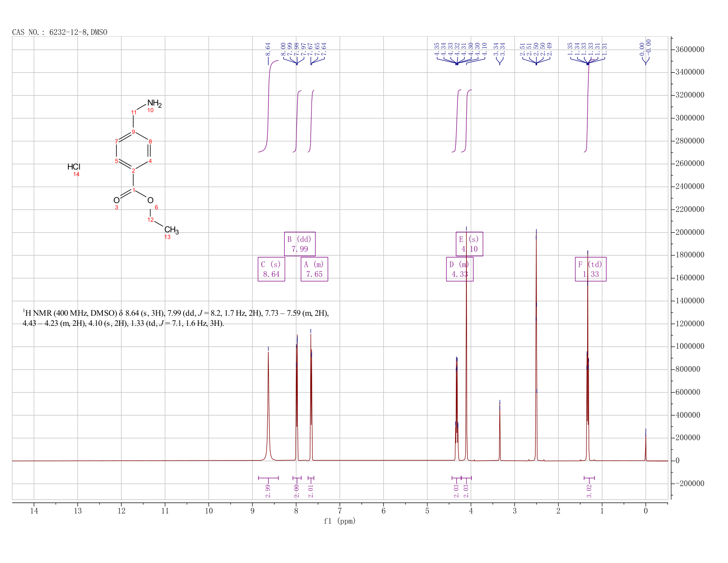Select the multiplet box F (td) 1.33
Image resolution: width=728 pixels, height=563 pixels.
(x=591, y=269)
